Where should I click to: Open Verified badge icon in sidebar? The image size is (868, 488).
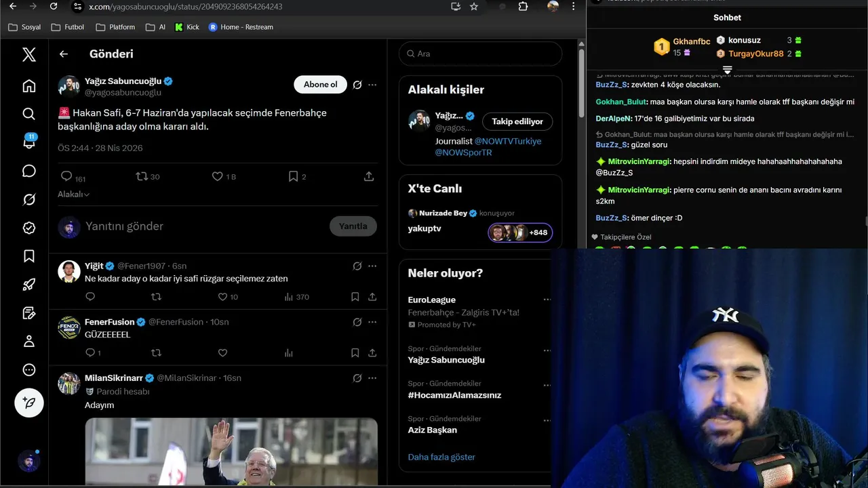coord(29,228)
